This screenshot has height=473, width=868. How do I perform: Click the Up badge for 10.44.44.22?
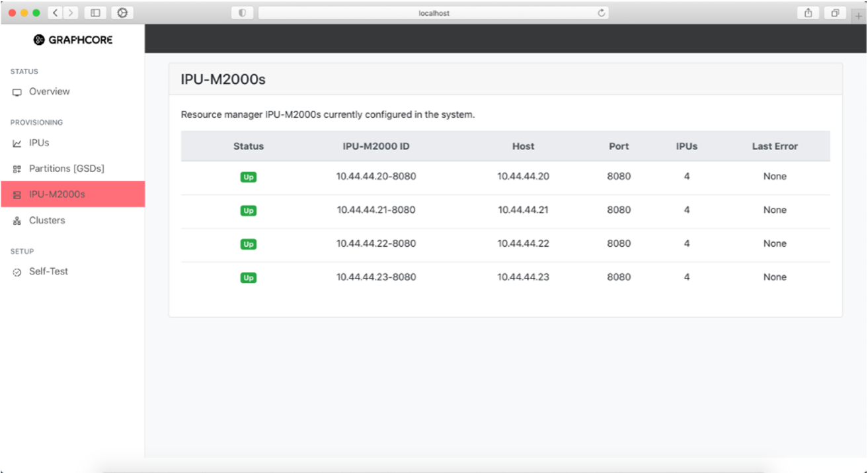click(249, 244)
